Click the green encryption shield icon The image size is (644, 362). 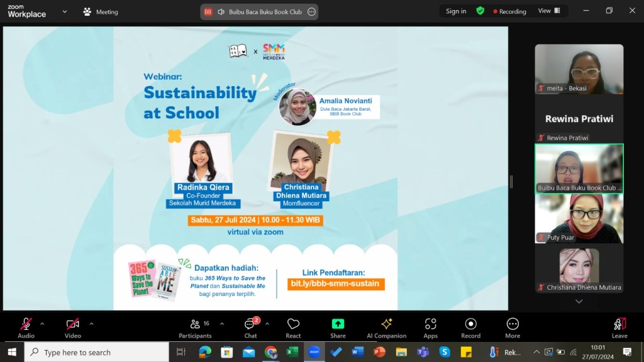point(480,11)
